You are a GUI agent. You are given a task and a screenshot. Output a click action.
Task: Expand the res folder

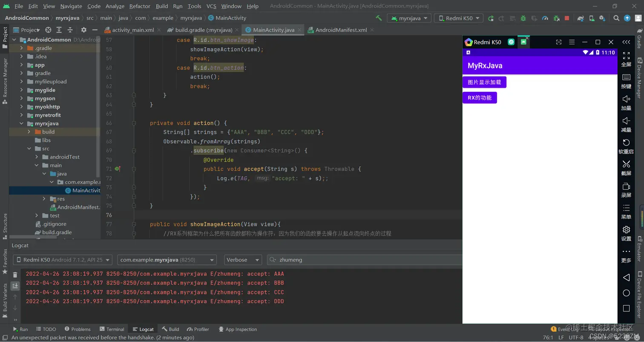point(44,199)
